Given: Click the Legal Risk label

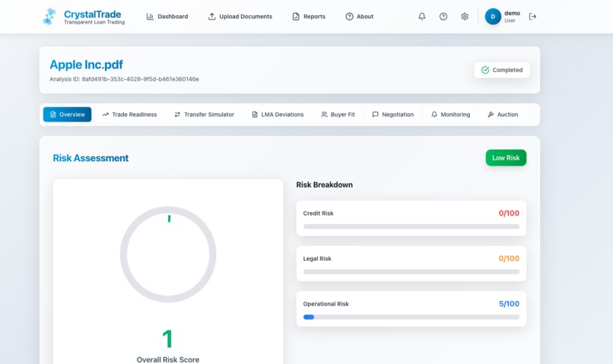Looking at the screenshot, I should click(317, 258).
